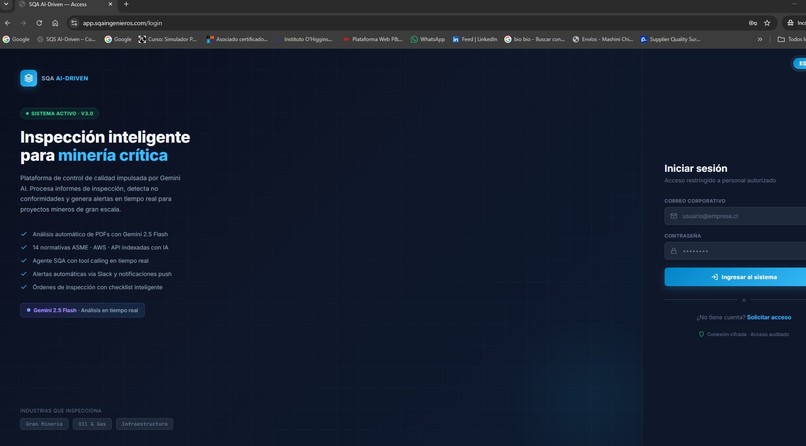Select the Infraestructura industry tag
Screen dimensions: 806x446
(x=144, y=424)
